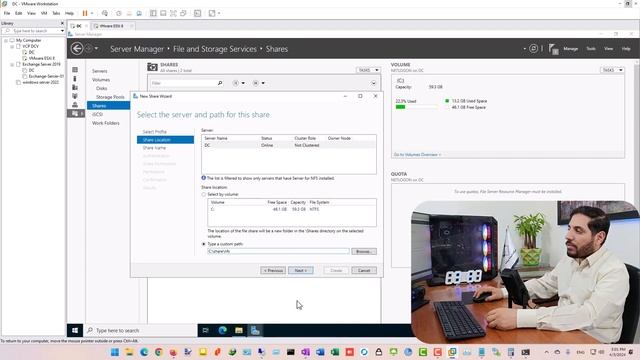
Task: Collapse the My Computer tree node
Action: [6, 40]
